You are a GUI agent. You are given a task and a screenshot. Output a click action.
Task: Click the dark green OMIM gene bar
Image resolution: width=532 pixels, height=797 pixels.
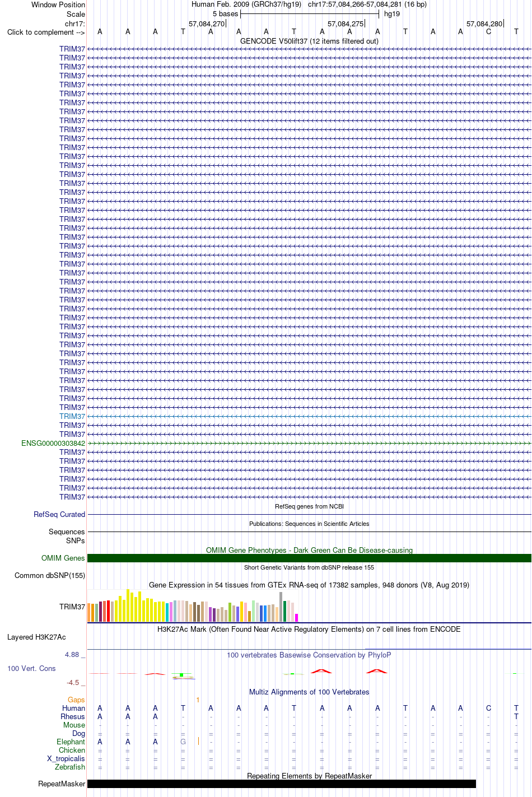[x=309, y=558]
